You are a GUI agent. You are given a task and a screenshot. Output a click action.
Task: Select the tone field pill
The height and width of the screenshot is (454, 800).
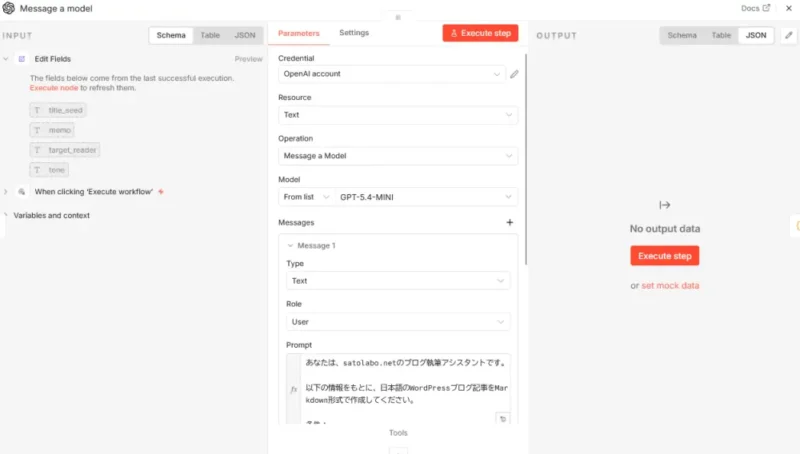(49, 170)
